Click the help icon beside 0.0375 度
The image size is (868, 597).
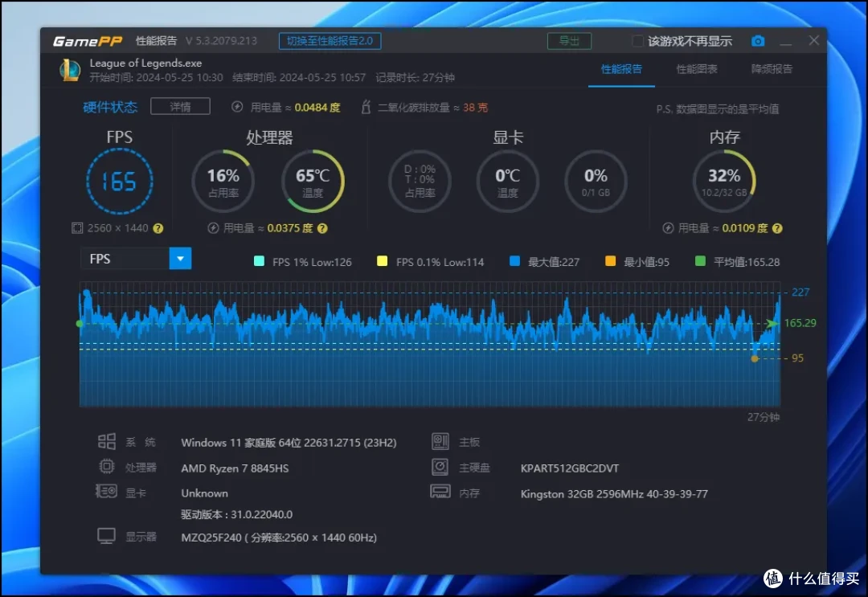(323, 228)
